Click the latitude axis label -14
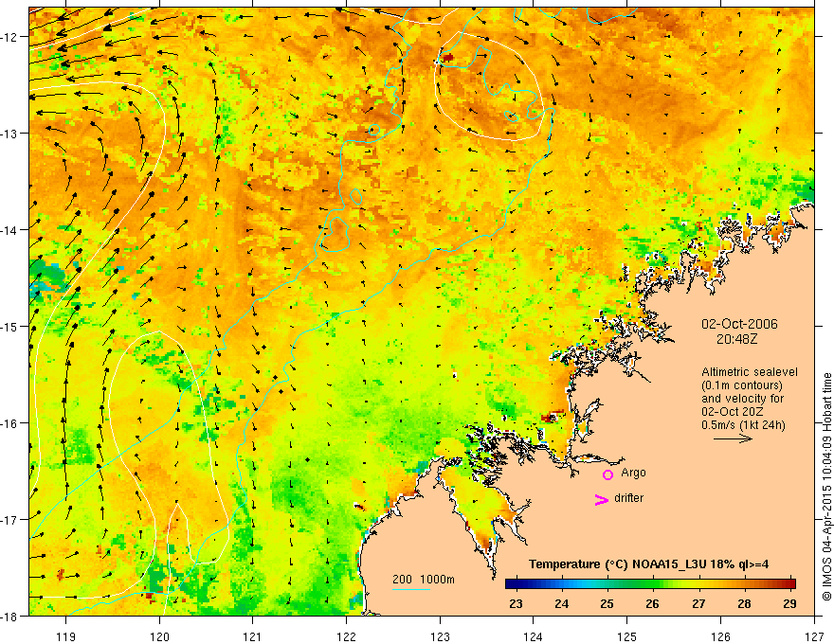 [x=9, y=230]
